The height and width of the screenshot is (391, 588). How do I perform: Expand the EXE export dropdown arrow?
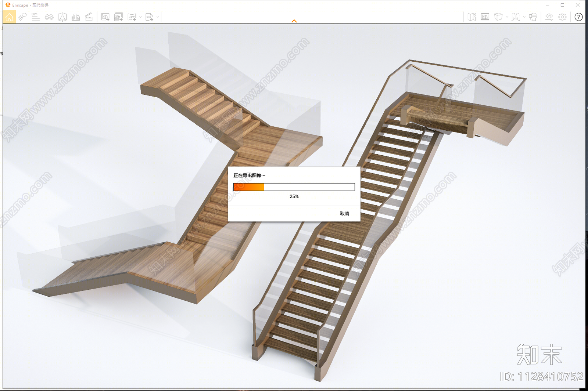click(x=158, y=17)
